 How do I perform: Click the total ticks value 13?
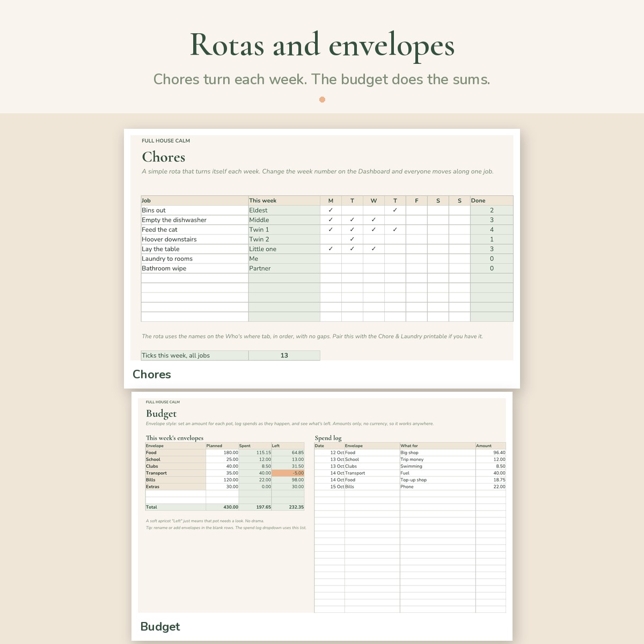point(284,355)
